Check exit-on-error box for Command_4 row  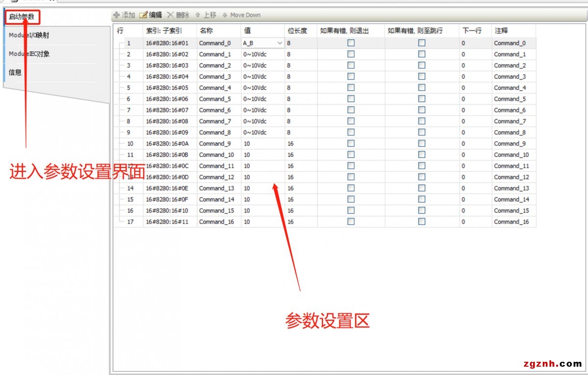(351, 88)
